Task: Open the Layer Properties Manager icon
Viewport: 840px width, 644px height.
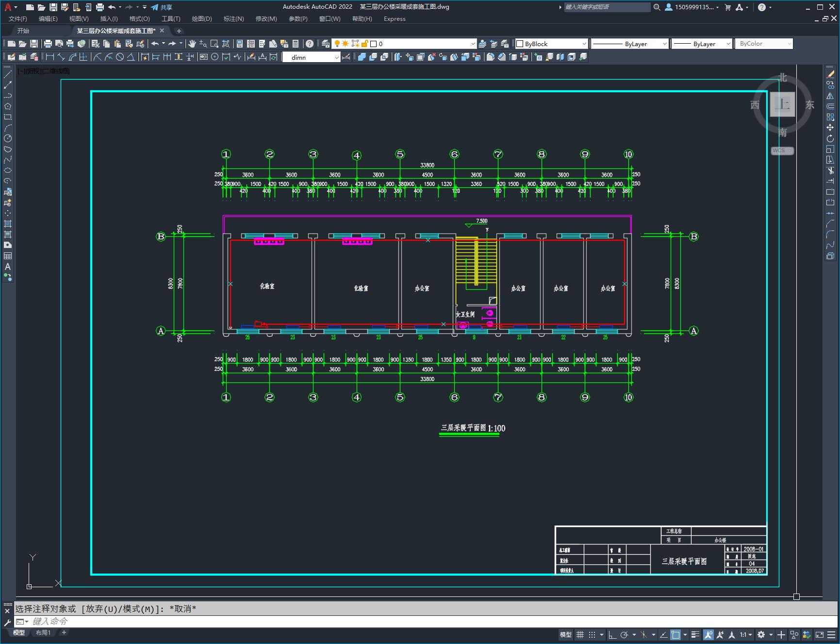Action: [326, 44]
